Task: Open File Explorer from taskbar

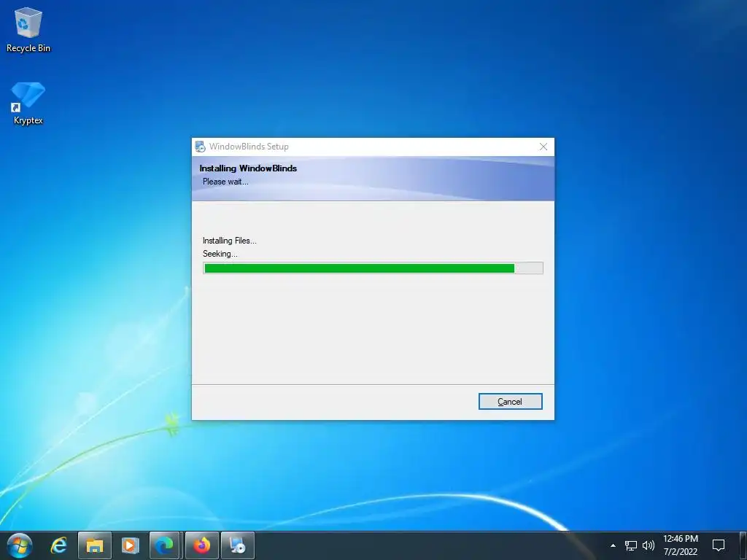Action: pyautogui.click(x=94, y=545)
